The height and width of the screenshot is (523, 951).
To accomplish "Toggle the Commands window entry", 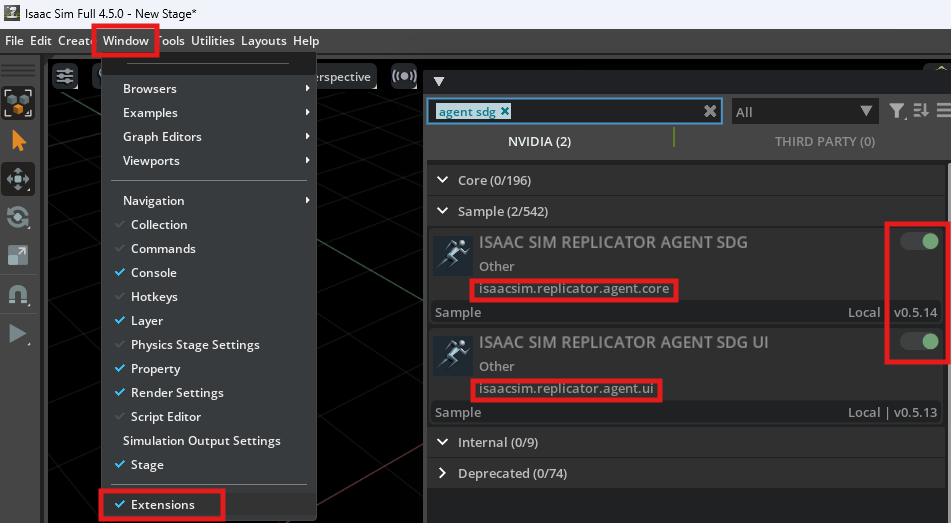I will click(209, 249).
